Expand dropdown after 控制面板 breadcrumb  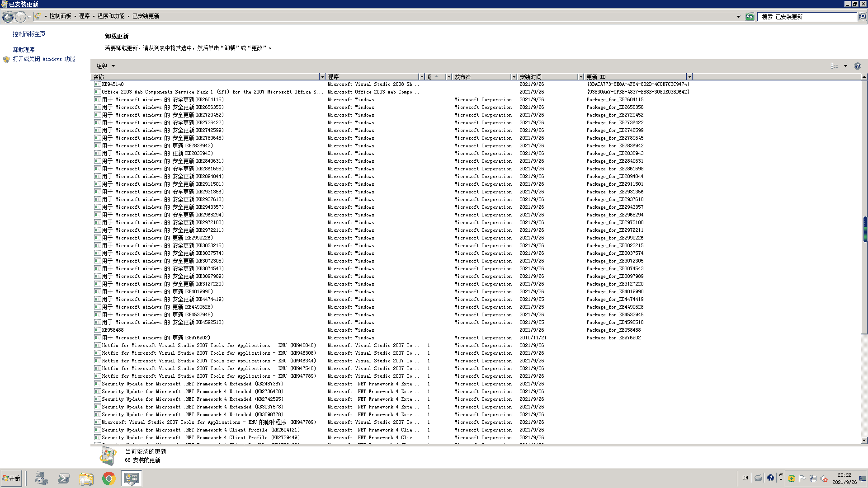[75, 16]
